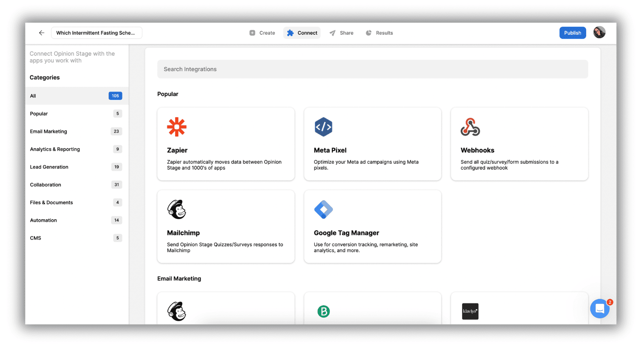The image size is (644, 346).
Task: Filter by Lead Generation category
Action: tap(49, 167)
